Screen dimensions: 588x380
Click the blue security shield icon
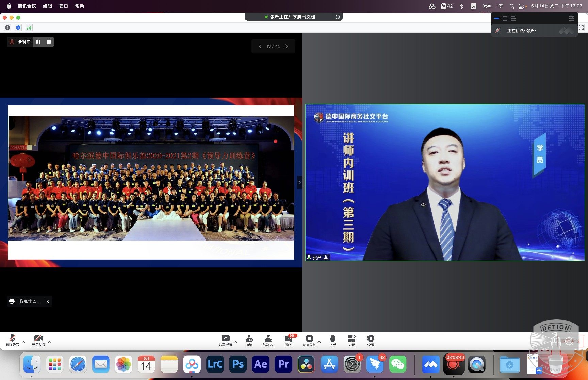coord(18,28)
